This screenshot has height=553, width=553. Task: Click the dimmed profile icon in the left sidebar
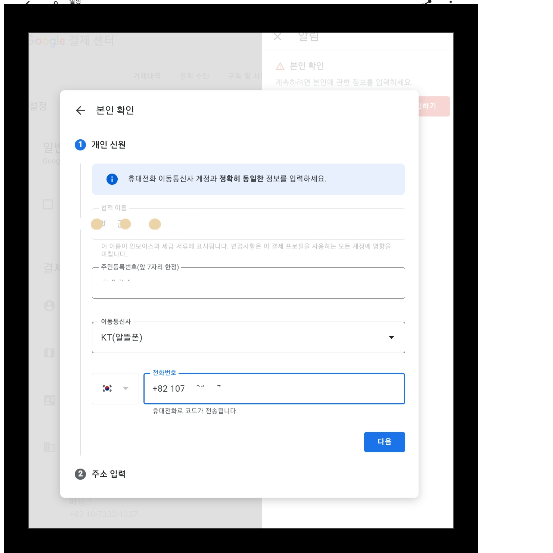coord(49,305)
